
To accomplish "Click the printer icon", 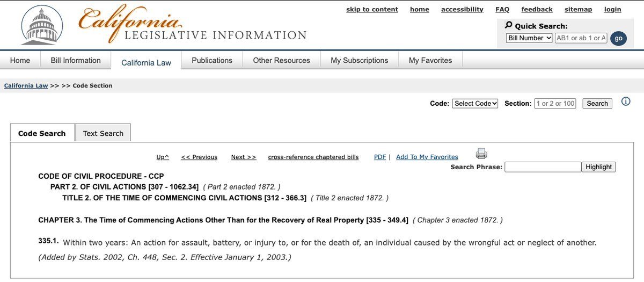I will (481, 154).
